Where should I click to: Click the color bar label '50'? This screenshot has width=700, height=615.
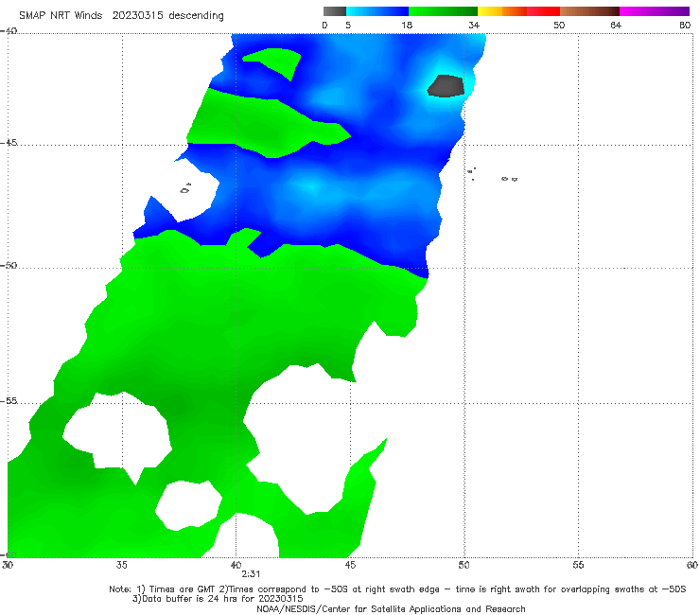click(x=559, y=25)
